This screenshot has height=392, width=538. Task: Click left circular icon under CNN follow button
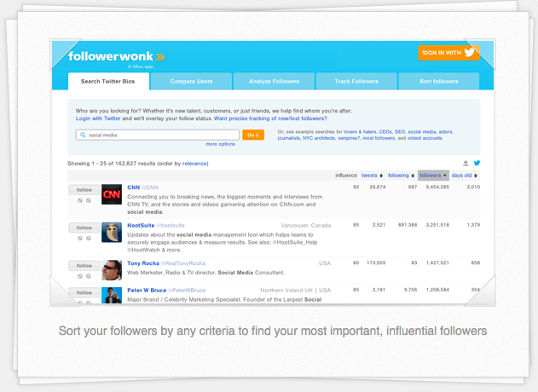click(80, 200)
